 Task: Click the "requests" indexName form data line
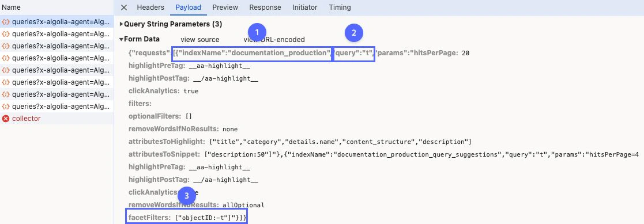tap(299, 53)
